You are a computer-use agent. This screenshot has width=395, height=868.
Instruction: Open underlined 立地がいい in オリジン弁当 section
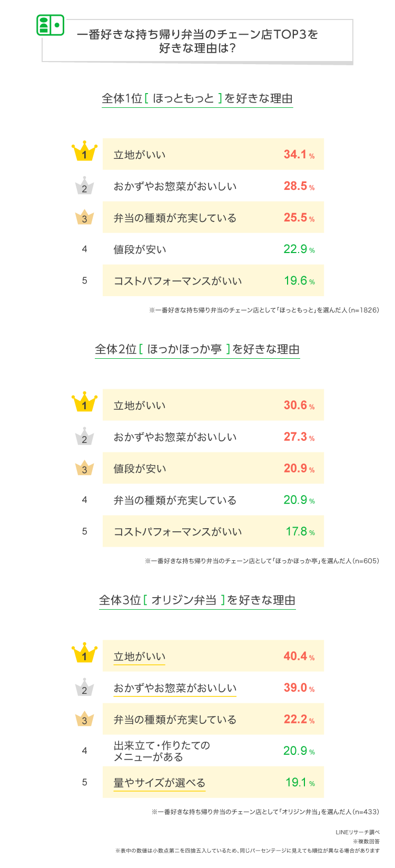click(140, 657)
